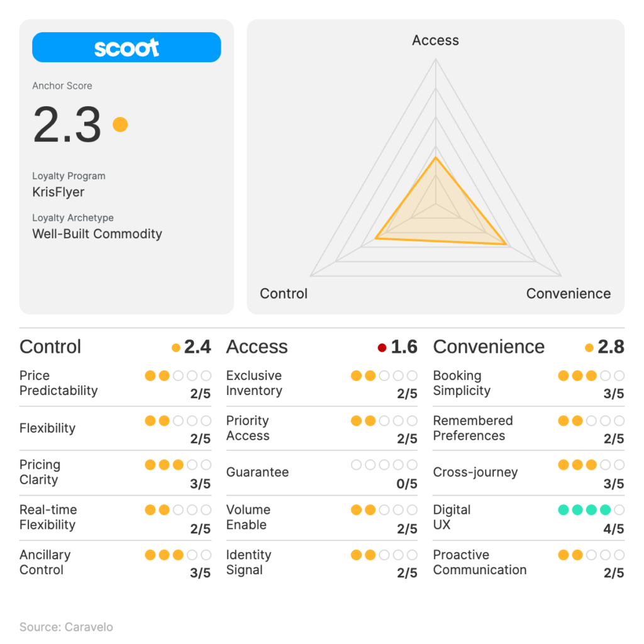Screen dimensions: 644x644
Task: Select the Convenience axis label on radar chart
Action: tap(569, 294)
